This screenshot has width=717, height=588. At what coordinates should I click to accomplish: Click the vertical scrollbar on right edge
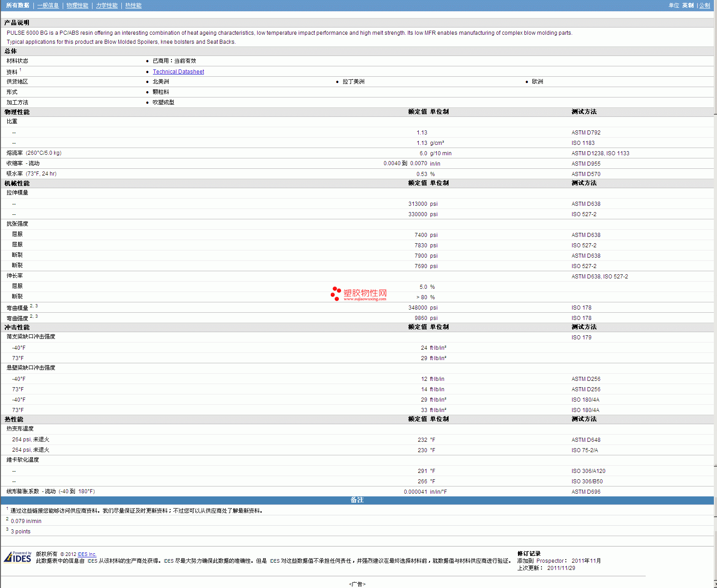(x=715, y=293)
